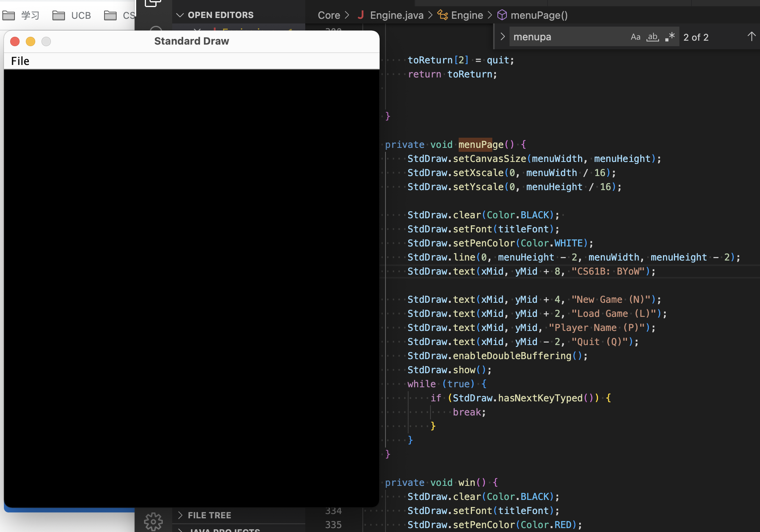Toggle Match Case in find widget
Image resolution: width=760 pixels, height=532 pixels.
[x=636, y=37]
